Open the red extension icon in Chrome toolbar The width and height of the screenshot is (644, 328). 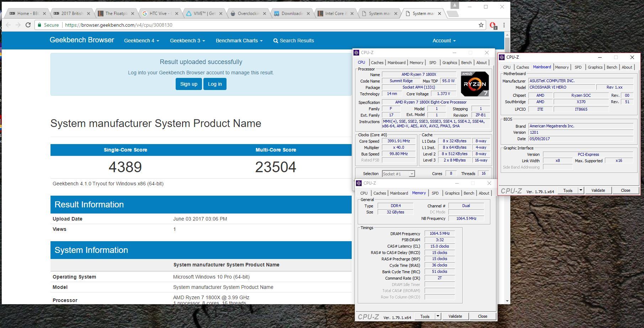493,25
